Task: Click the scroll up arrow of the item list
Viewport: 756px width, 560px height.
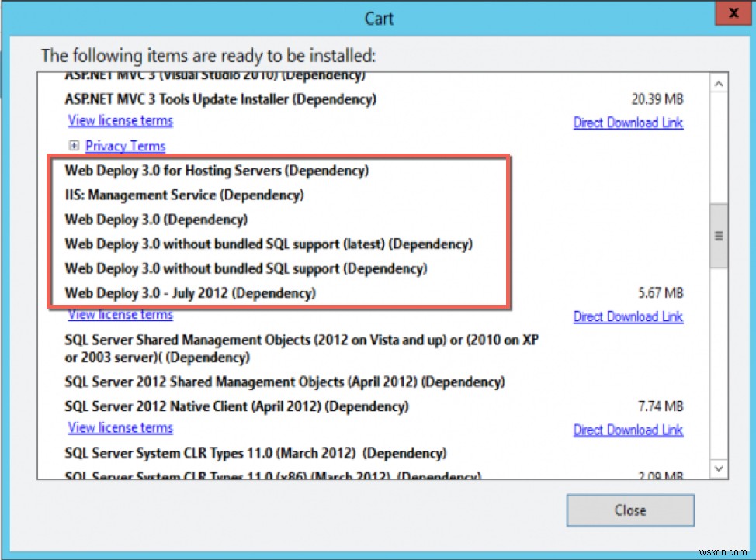Action: pyautogui.click(x=719, y=84)
